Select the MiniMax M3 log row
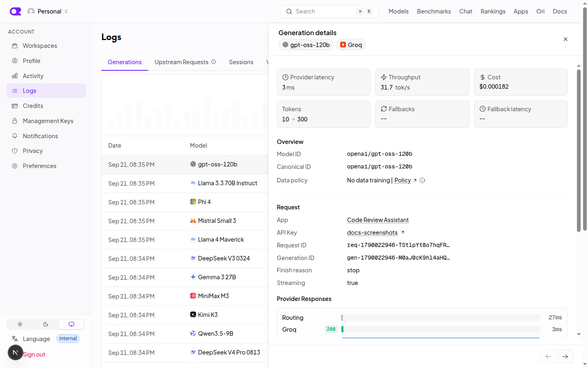Screen dimensions: 588x368 tap(185, 296)
